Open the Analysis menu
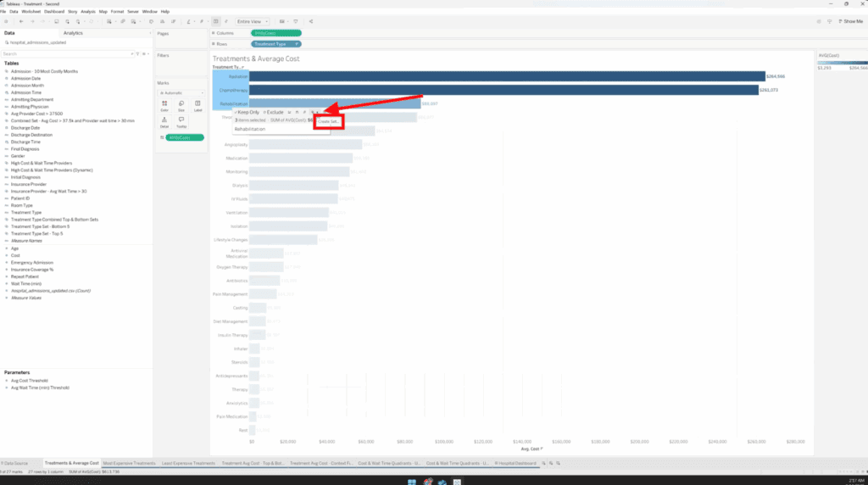This screenshot has height=485, width=868. click(x=88, y=11)
